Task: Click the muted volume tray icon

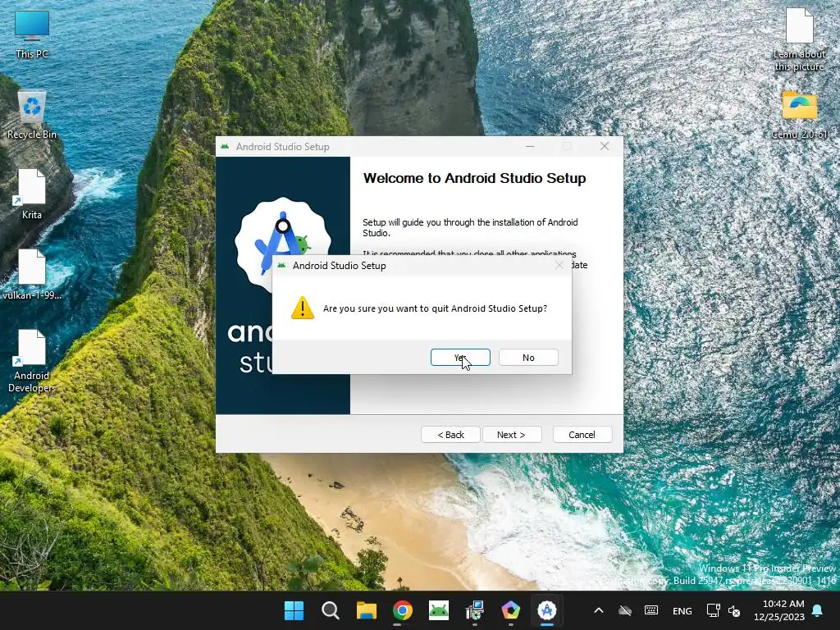Action: 734,610
